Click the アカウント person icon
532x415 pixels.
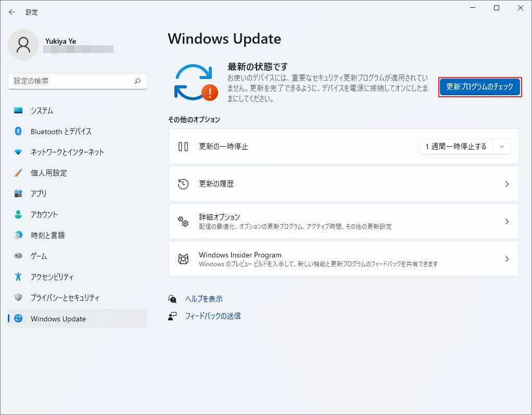(x=19, y=215)
